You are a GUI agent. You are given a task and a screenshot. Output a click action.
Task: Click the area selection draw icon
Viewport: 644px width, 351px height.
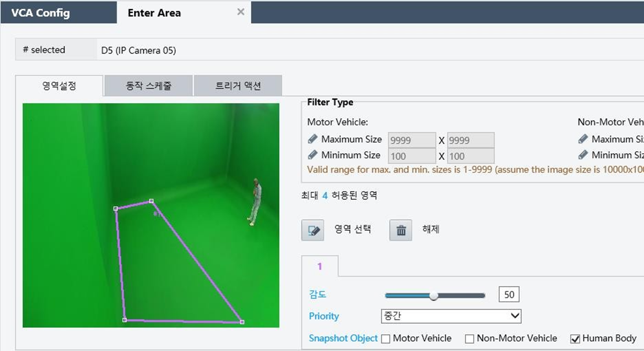pos(313,230)
